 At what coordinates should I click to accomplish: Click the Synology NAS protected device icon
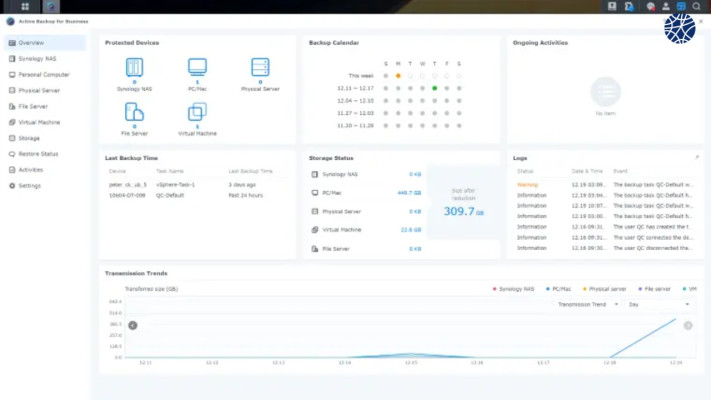[134, 67]
